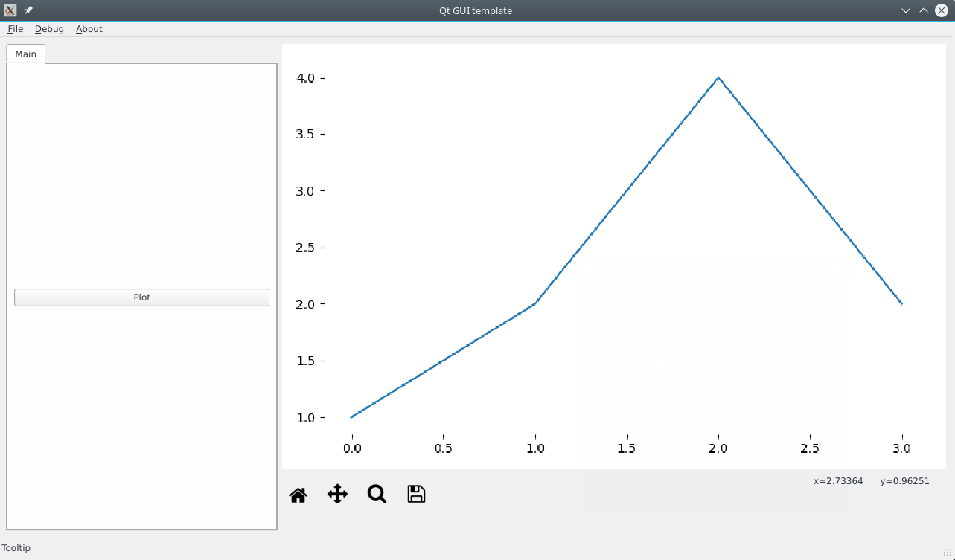Click the 3.0 label on the x-axis
The width and height of the screenshot is (955, 560).
coord(901,448)
